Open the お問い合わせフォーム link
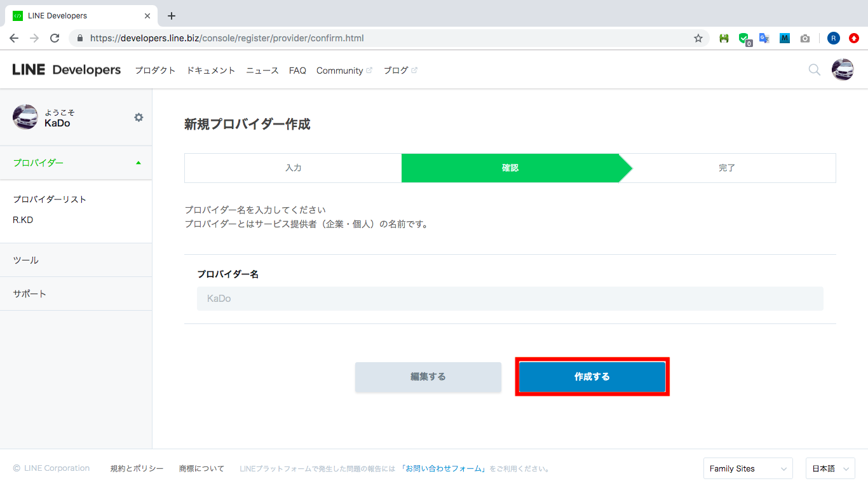Viewport: 868px width, 488px height. point(443,469)
